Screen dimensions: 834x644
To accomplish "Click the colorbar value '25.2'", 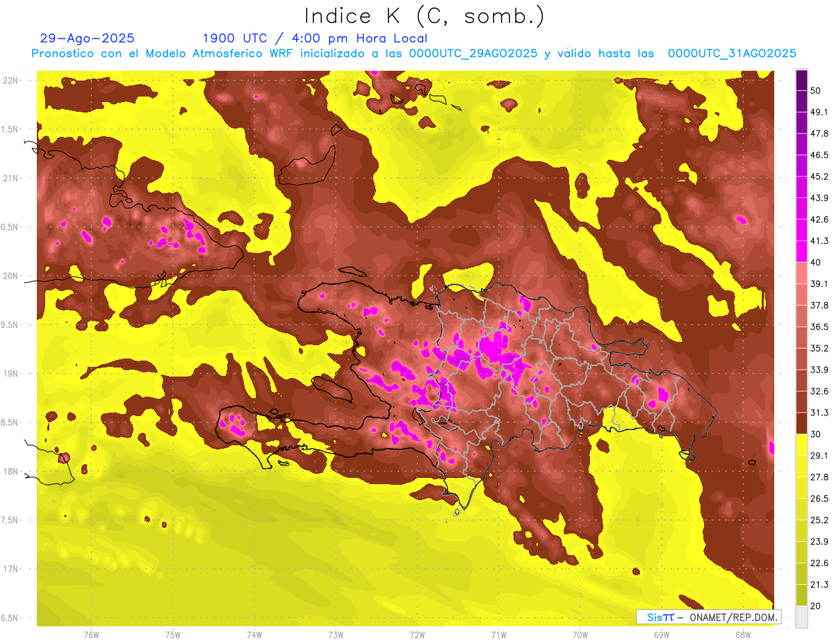I will tap(819, 520).
